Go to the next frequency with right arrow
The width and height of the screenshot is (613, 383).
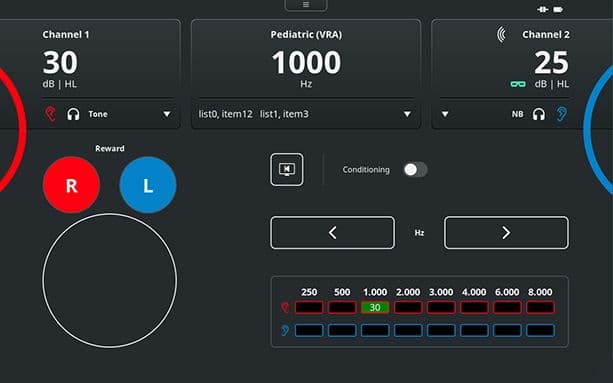tap(506, 233)
